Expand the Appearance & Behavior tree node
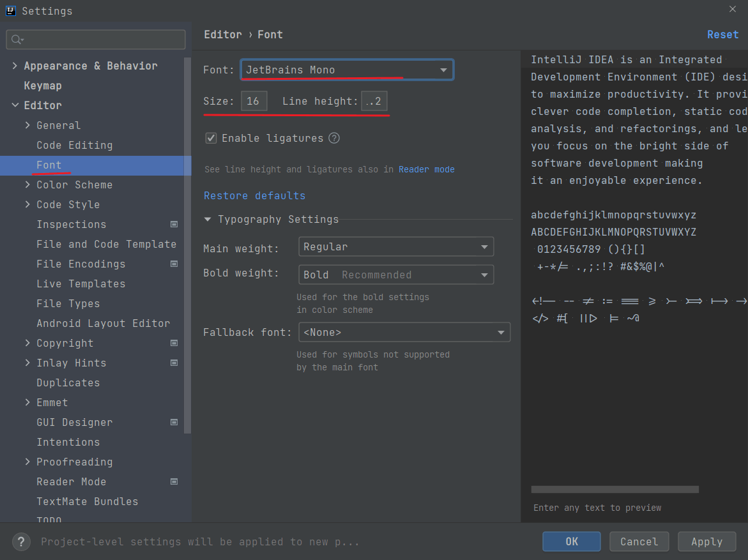The image size is (748, 560). click(x=15, y=66)
